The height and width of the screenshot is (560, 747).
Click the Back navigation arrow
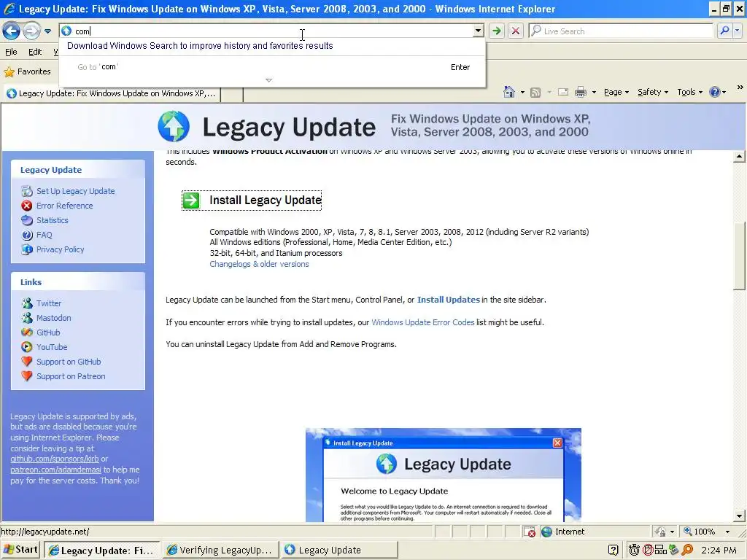coord(12,31)
